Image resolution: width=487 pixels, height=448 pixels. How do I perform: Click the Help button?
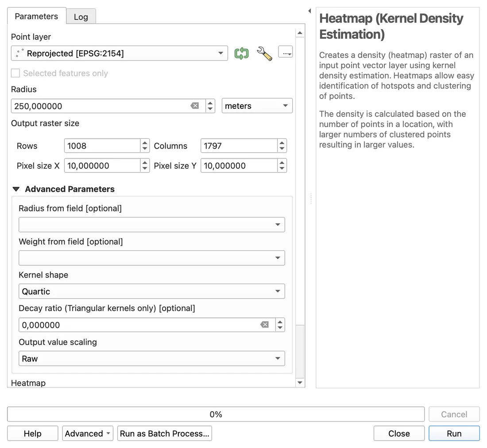pyautogui.click(x=33, y=433)
